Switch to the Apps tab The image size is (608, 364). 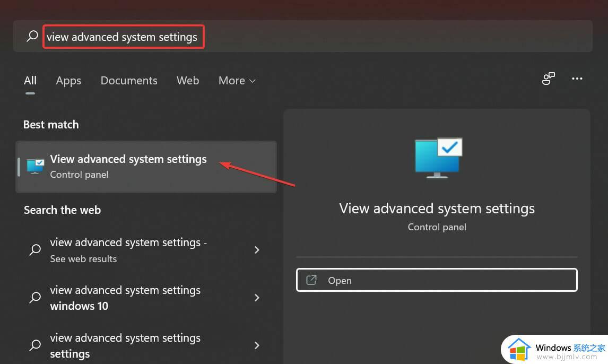pos(68,81)
